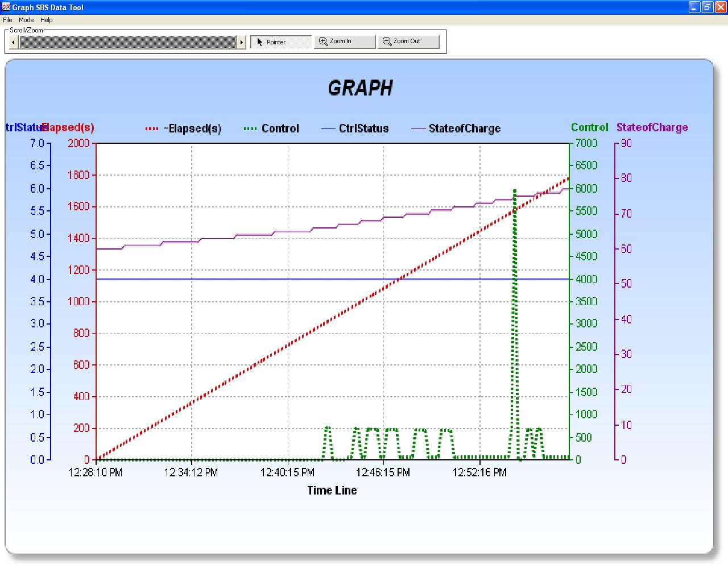
Task: Click the 50 value on StateofCharge axis
Action: (x=626, y=284)
